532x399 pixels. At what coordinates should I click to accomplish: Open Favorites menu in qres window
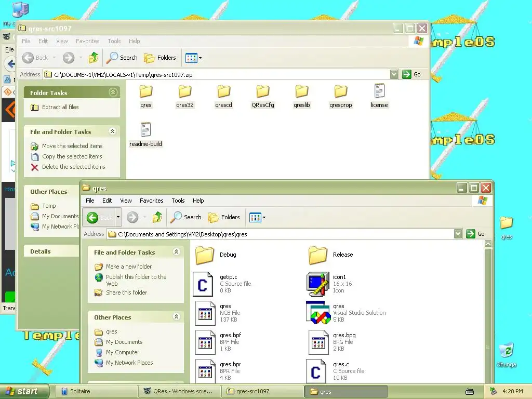(152, 201)
